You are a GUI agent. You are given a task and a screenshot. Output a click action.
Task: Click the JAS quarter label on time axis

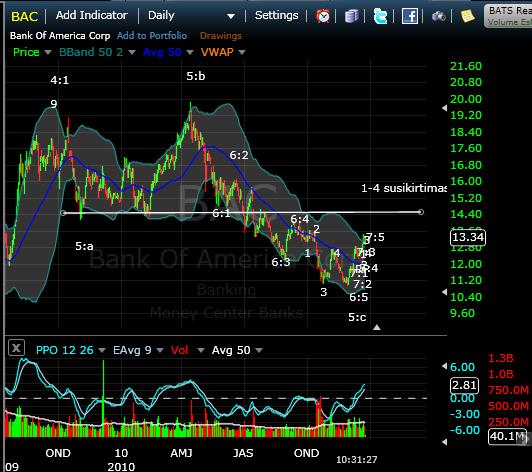(x=243, y=453)
